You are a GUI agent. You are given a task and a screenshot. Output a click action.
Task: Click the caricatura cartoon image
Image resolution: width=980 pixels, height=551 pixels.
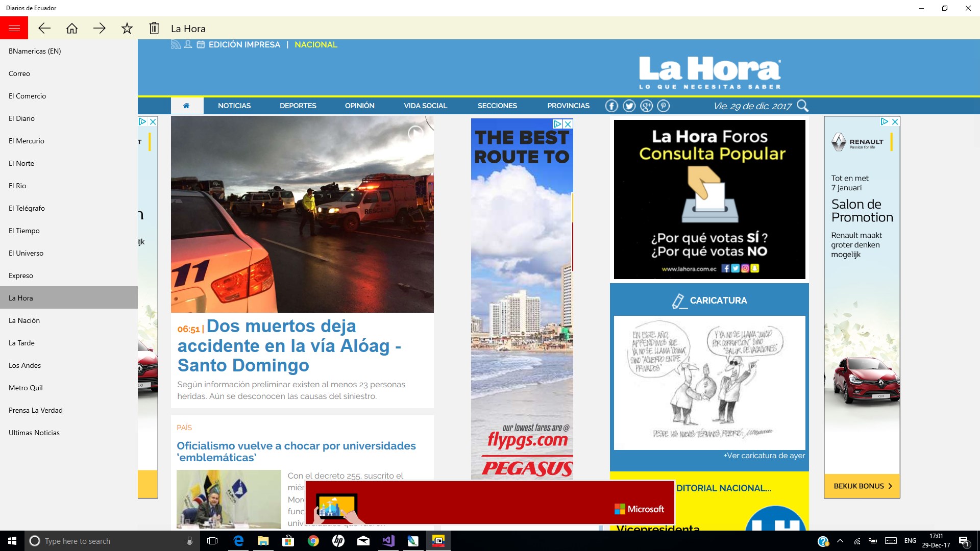(709, 383)
